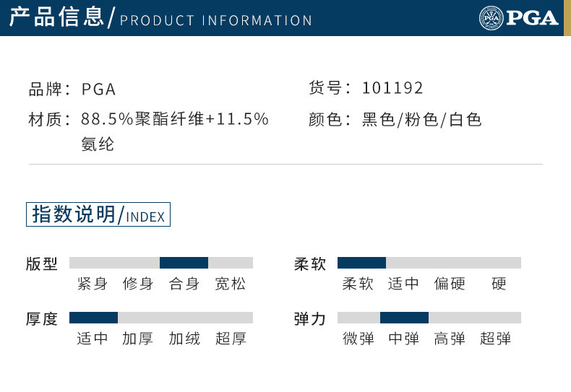Select the 加绒 thickness option
This screenshot has width=571, height=392.
click(184, 339)
